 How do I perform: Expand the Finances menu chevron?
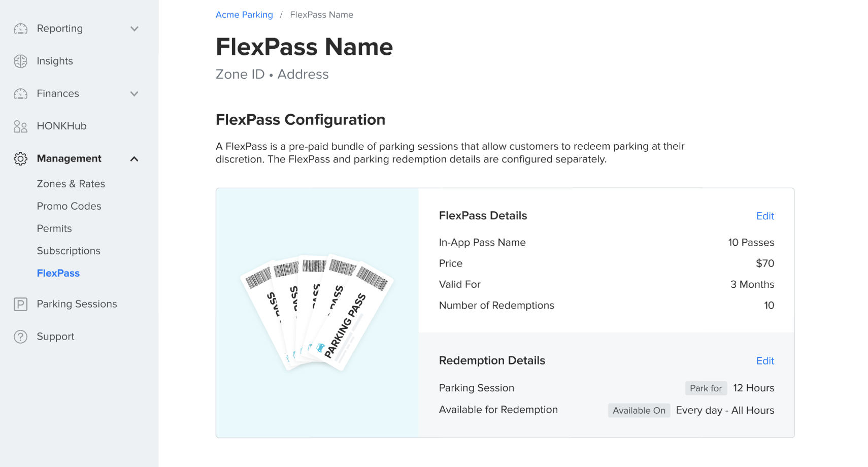pyautogui.click(x=135, y=94)
